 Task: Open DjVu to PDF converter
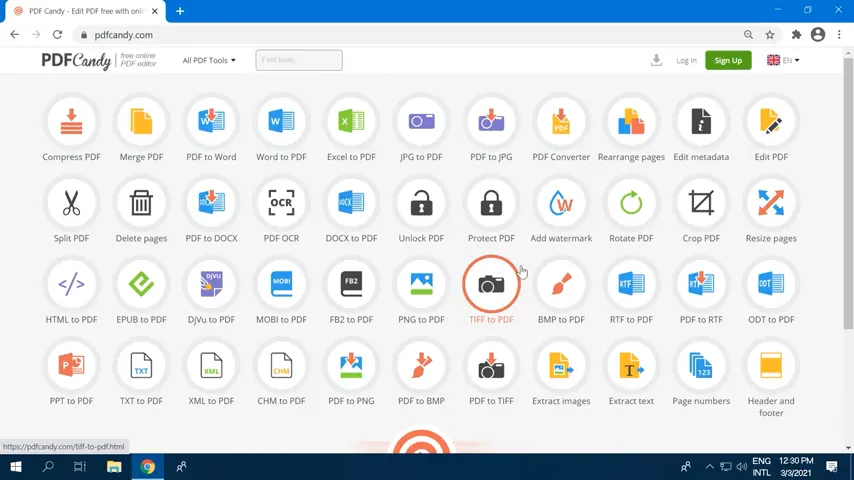click(211, 284)
